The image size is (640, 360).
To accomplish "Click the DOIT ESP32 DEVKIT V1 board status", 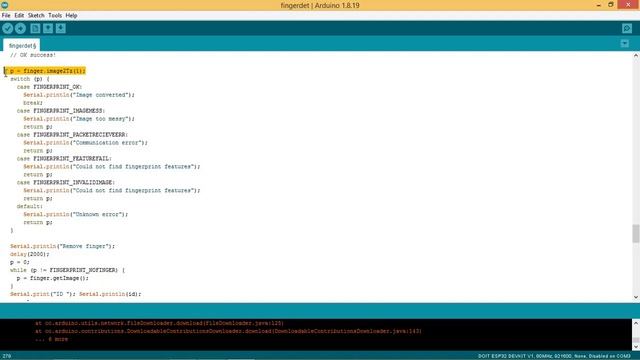I will pos(554,356).
